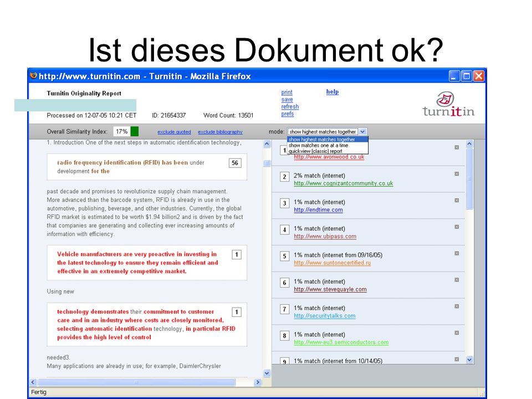
Task: Click the sources list scroll down arrow
Action: point(469,360)
